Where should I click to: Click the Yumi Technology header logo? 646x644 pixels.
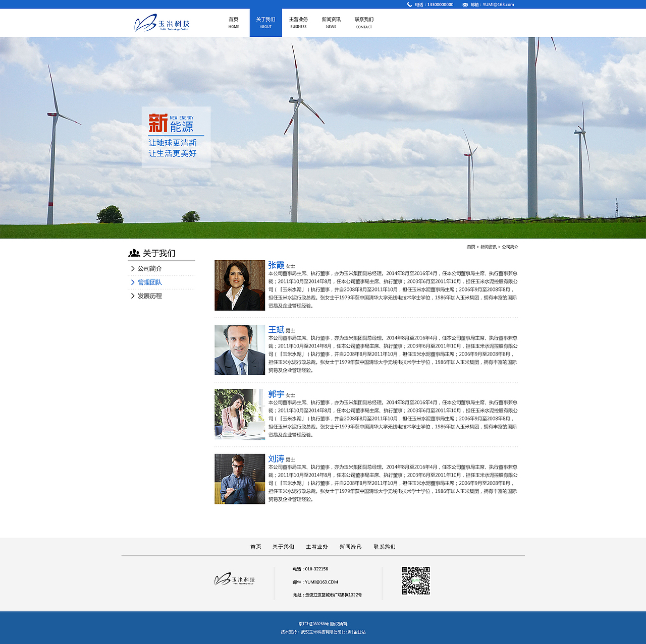pos(162,23)
